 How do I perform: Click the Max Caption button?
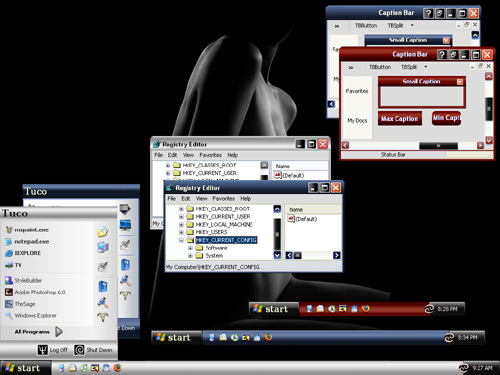point(400,119)
